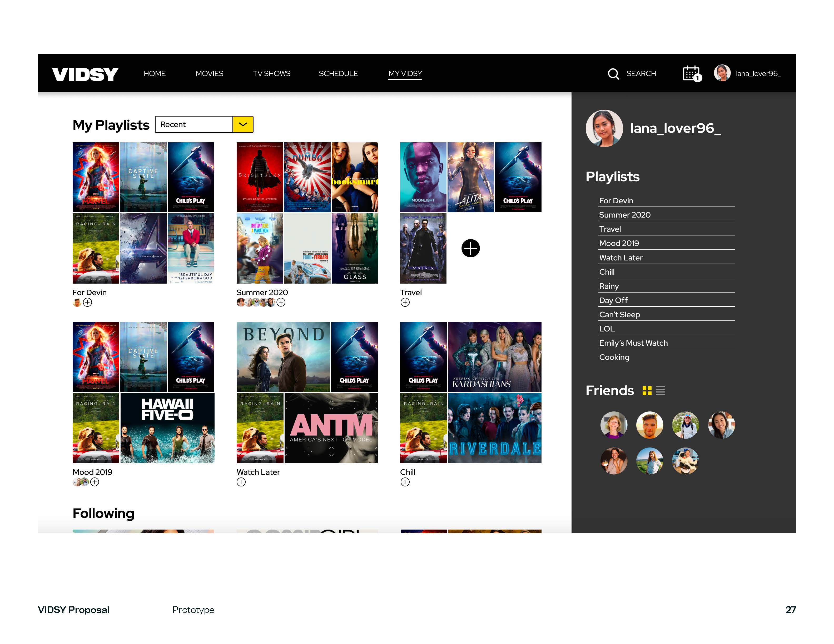Viewport: 834px width, 644px height.
Task: Click SEARCH label in navigation
Action: point(641,74)
